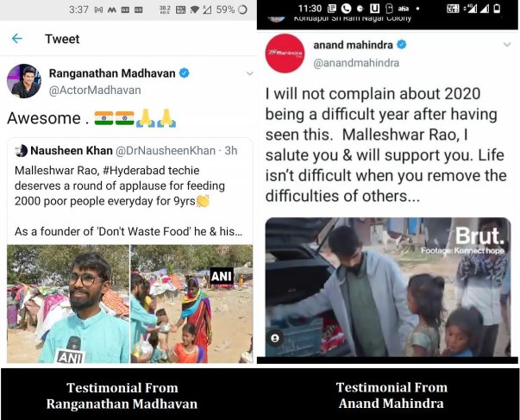Open the ANI food distribution photo

pos(191,304)
